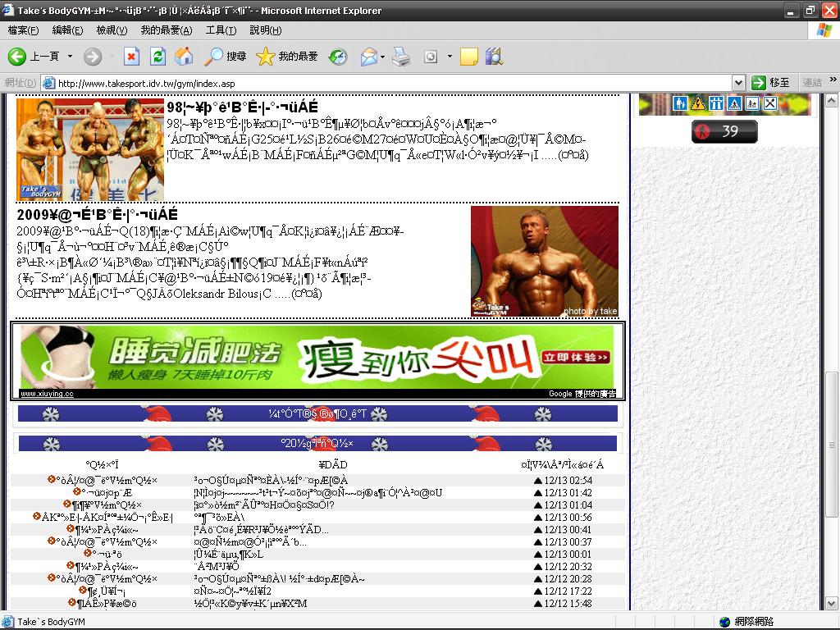
Task: Click the grey toolbar icon after the printer
Action: 431,57
